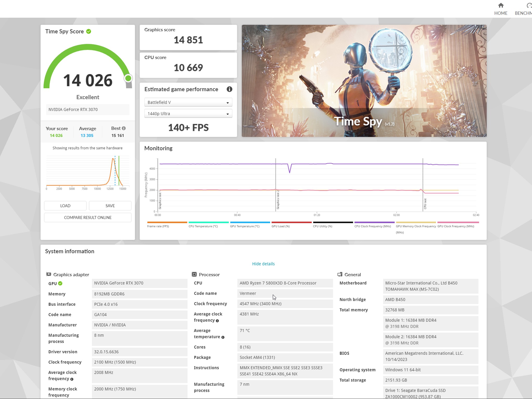
Task: Click the Module 1: 16384 MB DDR4 entry
Action: (x=431, y=323)
